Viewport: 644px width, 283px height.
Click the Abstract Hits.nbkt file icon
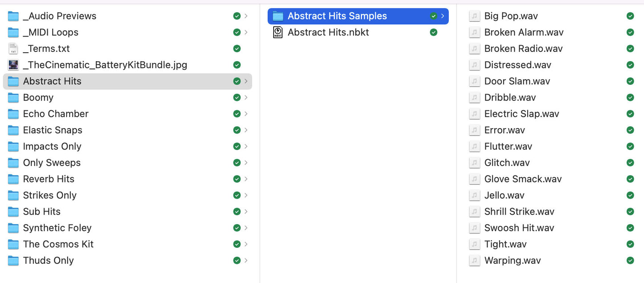tap(278, 32)
